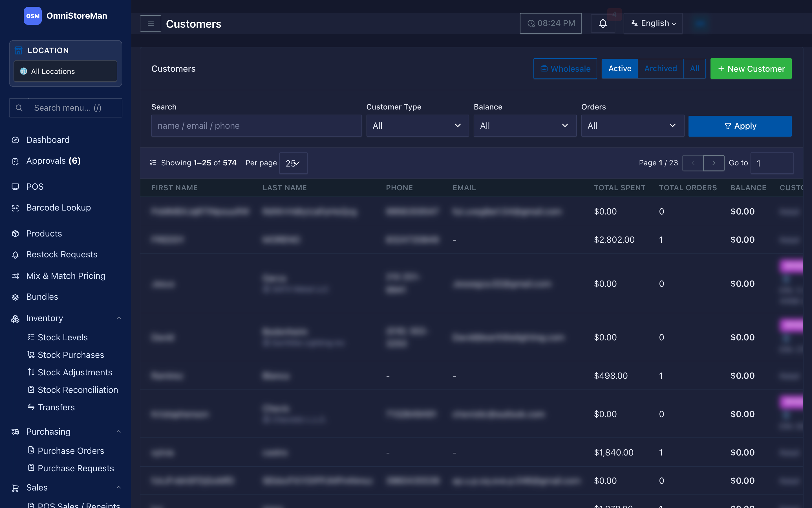Screen dimensions: 812x508
Task: Click the OSM logo icon
Action: [32, 16]
